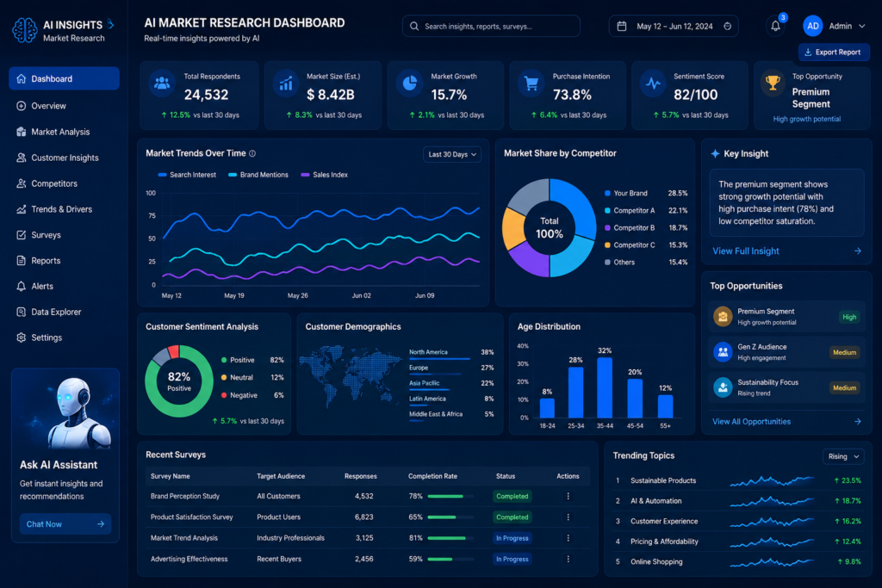Expand the Admin account dropdown chevron

click(861, 27)
